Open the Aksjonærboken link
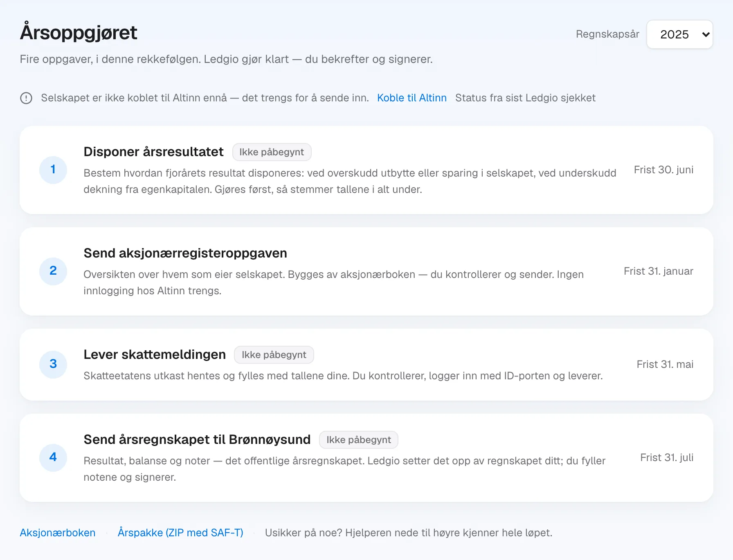This screenshot has height=560, width=733. pyautogui.click(x=58, y=533)
